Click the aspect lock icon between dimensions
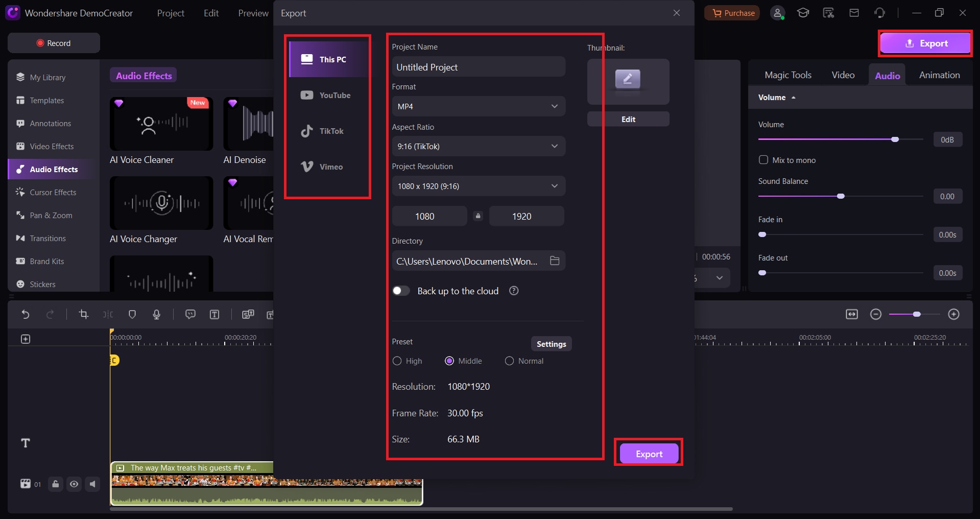Screen dimensions: 980x519 click(x=478, y=216)
